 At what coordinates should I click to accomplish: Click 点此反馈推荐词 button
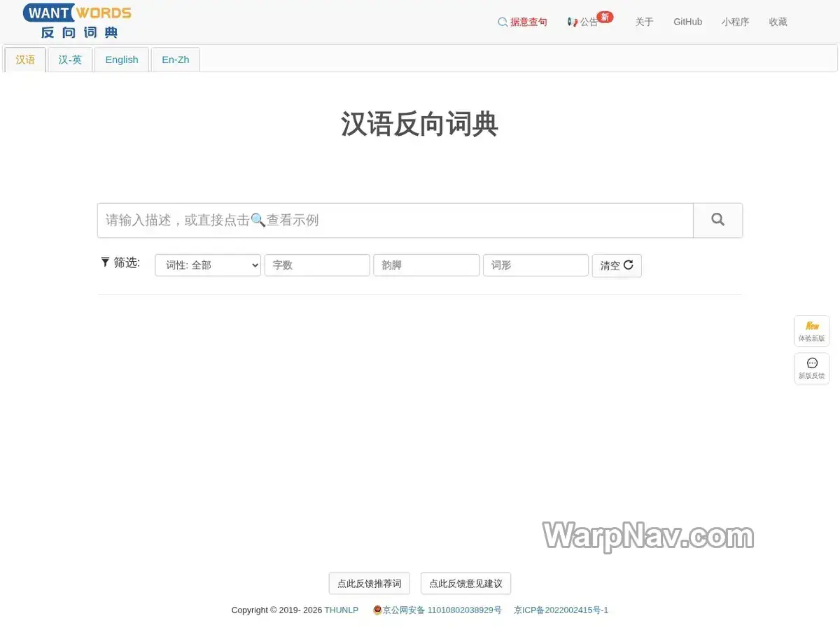[x=370, y=583]
